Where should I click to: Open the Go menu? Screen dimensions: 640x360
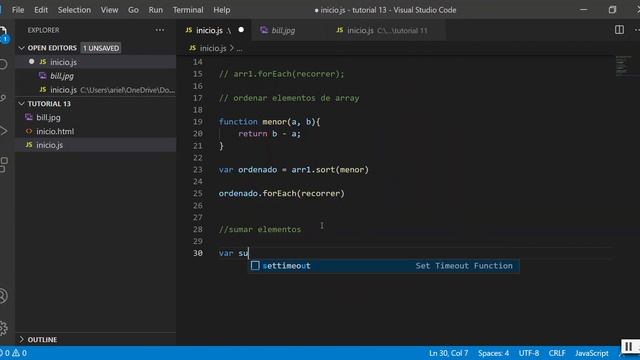tap(133, 10)
